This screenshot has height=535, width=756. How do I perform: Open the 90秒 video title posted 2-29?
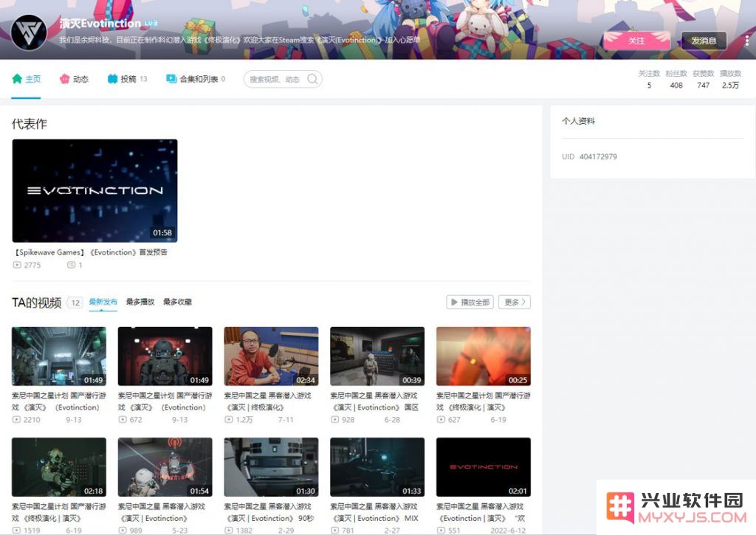pyautogui.click(x=269, y=512)
